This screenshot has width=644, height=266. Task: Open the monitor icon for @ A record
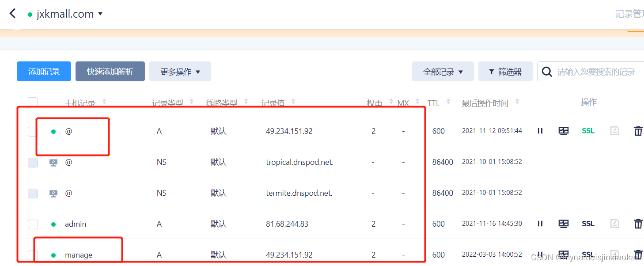(x=563, y=131)
